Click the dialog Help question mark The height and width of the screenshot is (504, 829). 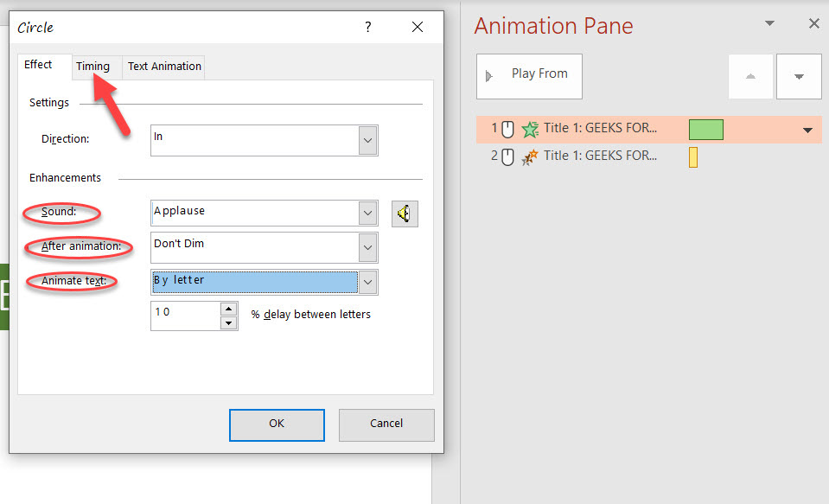[x=368, y=27]
